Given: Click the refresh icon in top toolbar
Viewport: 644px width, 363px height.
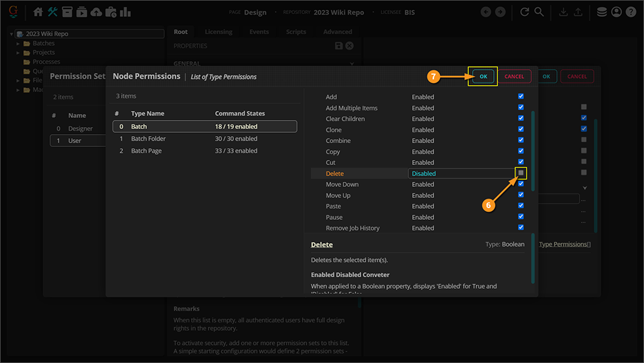Looking at the screenshot, I should (x=524, y=12).
